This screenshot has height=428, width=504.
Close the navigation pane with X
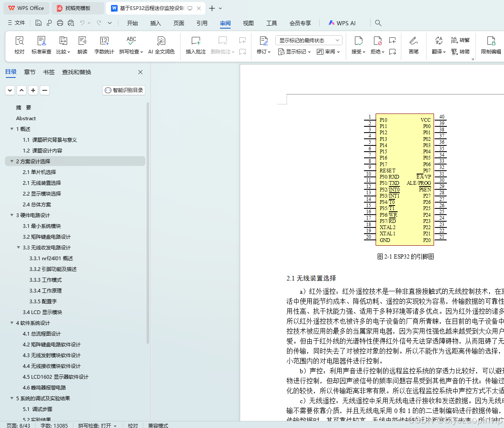tap(140, 72)
